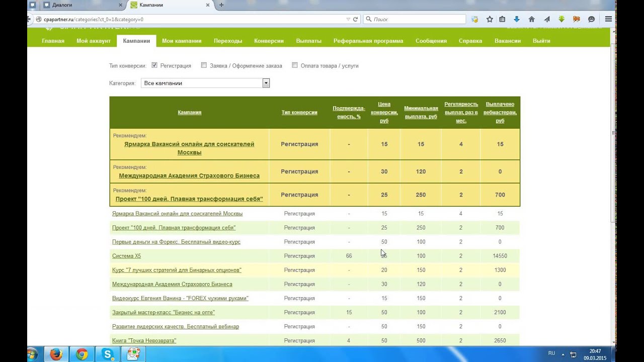Viewport: 644px width, 362px height.
Task: Open recommended Проект "100 дней" campaign
Action: point(189,199)
